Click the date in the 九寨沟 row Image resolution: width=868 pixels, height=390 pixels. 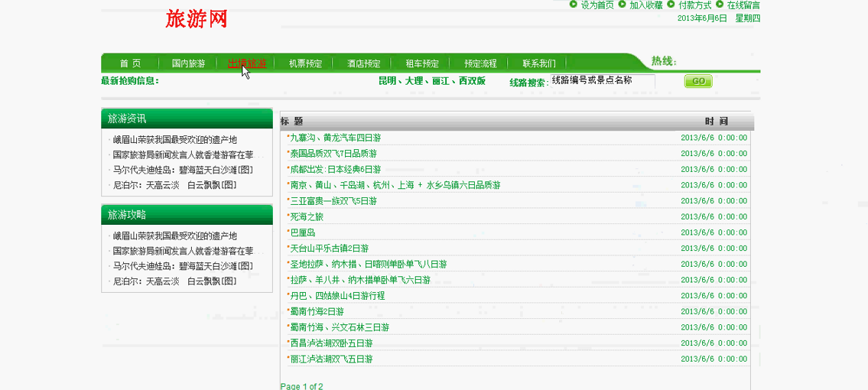click(x=714, y=138)
